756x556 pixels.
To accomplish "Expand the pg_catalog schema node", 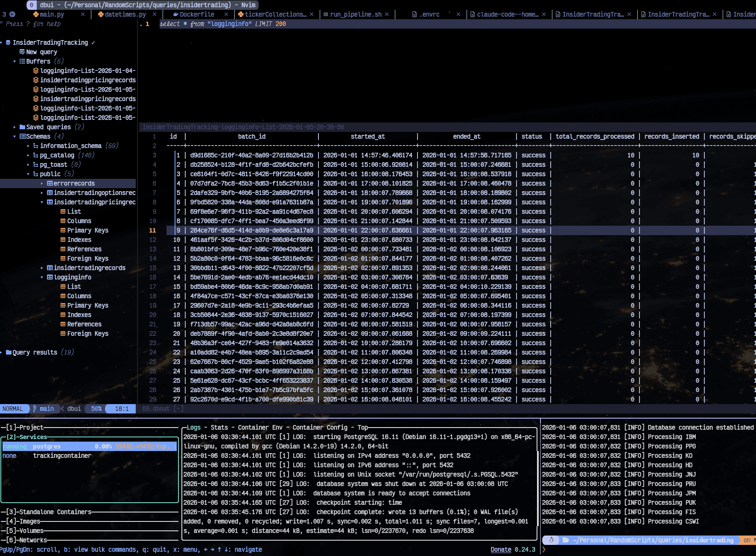I will click(29, 155).
